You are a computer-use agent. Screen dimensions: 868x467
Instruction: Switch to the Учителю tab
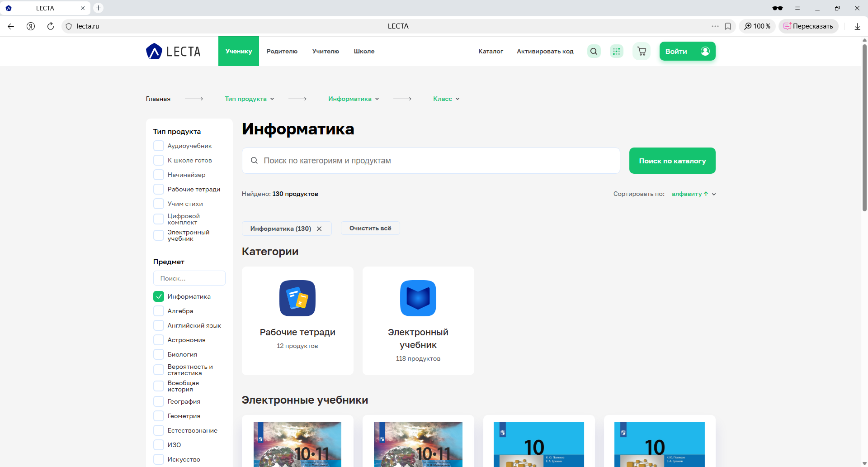[325, 51]
